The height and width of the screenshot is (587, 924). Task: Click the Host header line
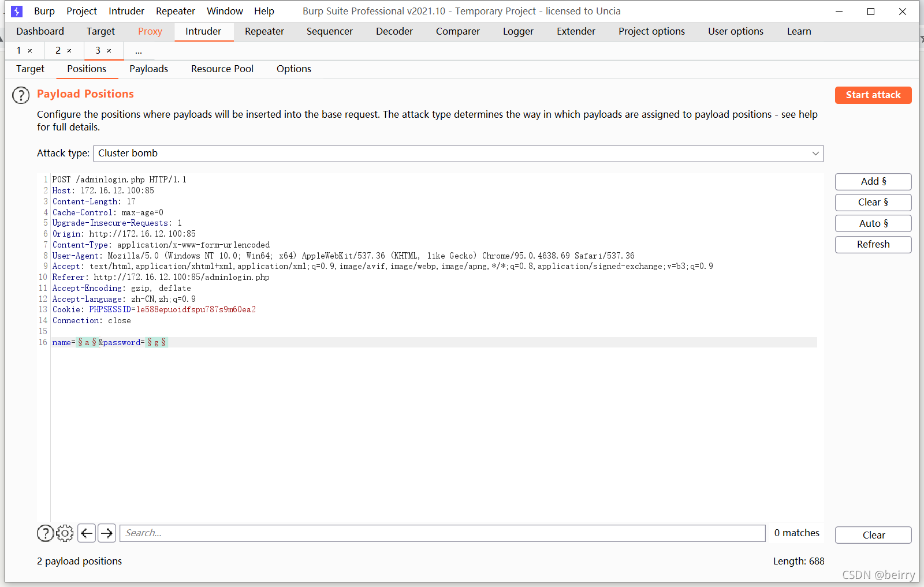tap(103, 191)
